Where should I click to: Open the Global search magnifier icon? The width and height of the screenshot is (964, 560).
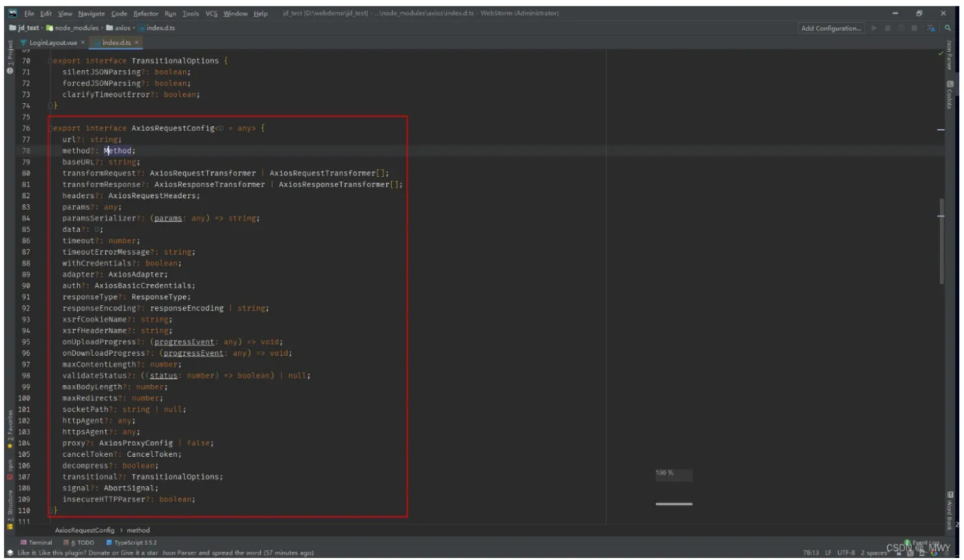[x=947, y=28]
